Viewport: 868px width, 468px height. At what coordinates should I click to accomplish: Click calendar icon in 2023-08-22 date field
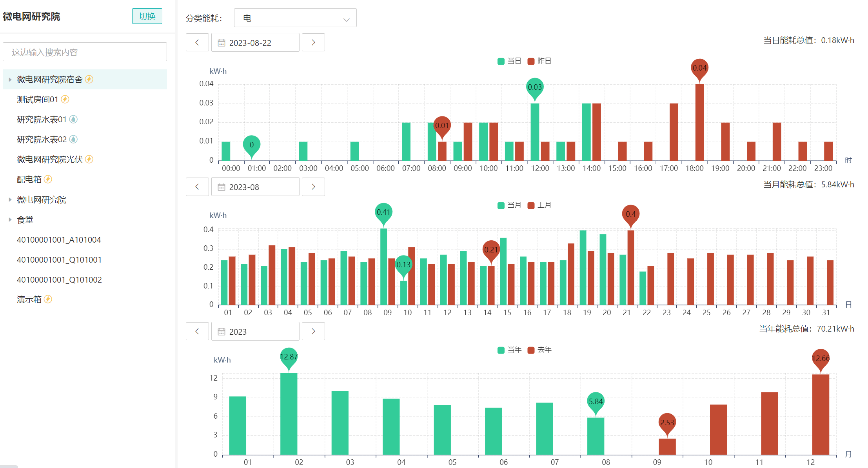tap(222, 43)
